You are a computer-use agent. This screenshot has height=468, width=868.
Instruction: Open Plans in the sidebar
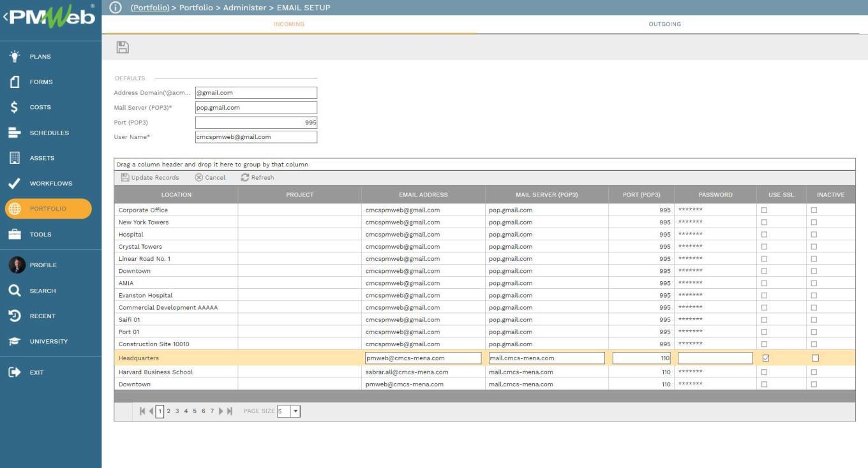click(40, 57)
